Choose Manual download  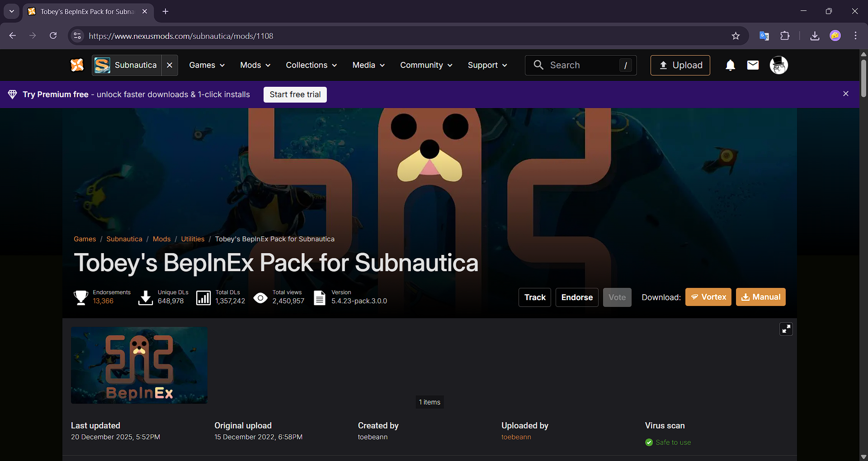(x=761, y=297)
